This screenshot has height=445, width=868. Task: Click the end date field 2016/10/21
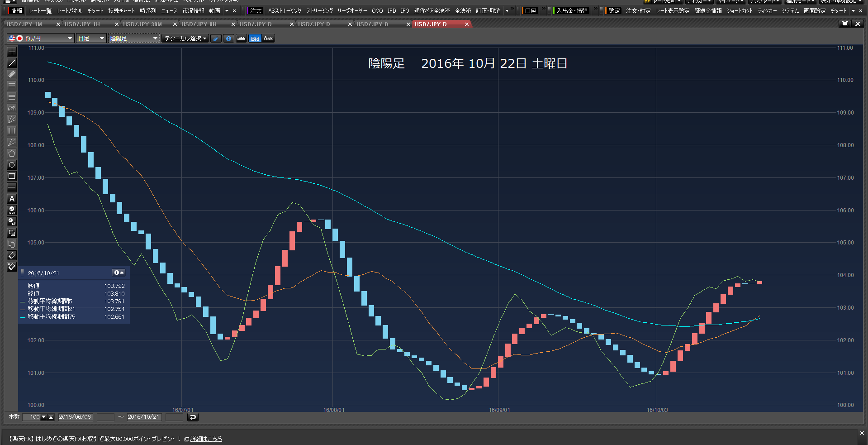(144, 417)
